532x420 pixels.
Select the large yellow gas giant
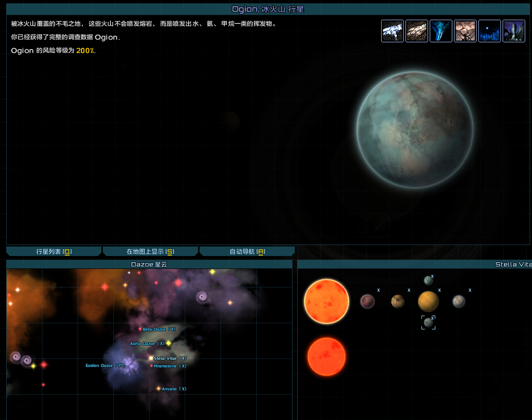click(x=428, y=301)
